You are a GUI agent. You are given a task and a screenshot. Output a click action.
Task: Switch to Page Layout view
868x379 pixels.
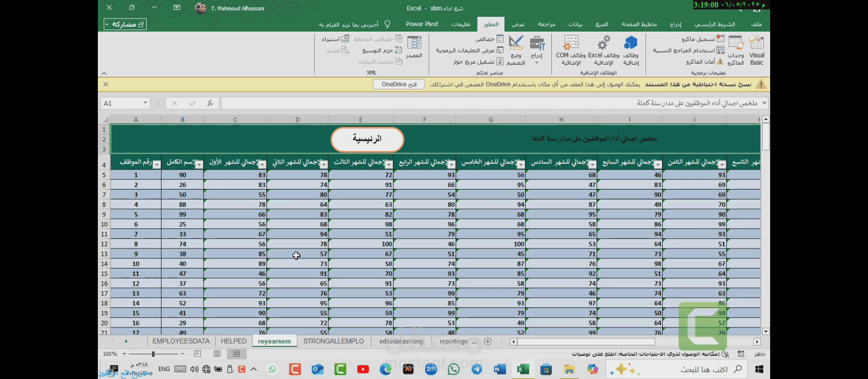pyautogui.click(x=217, y=354)
